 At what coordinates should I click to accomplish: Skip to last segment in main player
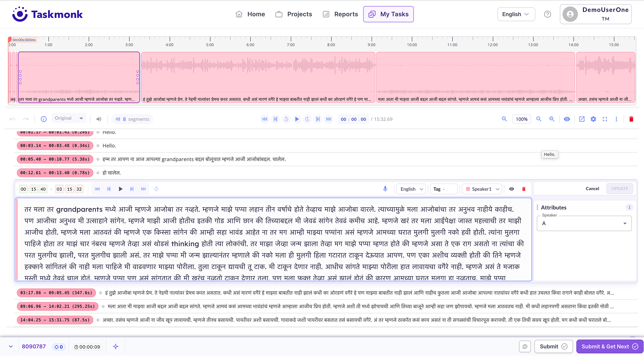point(329,119)
